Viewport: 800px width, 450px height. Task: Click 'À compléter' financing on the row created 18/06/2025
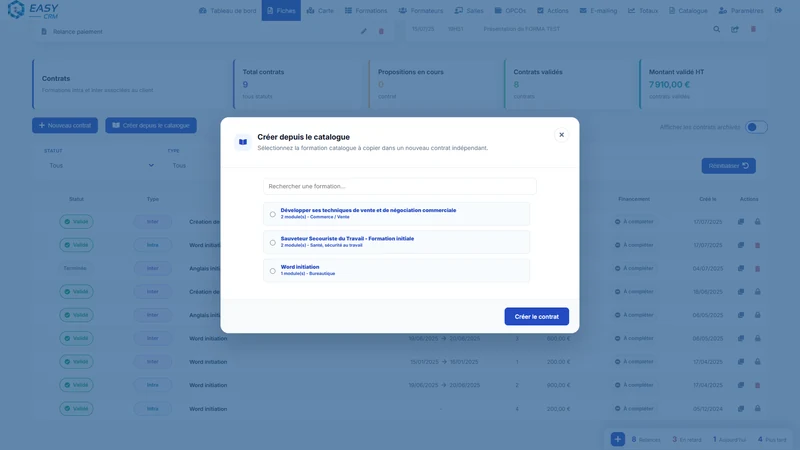[x=634, y=291]
